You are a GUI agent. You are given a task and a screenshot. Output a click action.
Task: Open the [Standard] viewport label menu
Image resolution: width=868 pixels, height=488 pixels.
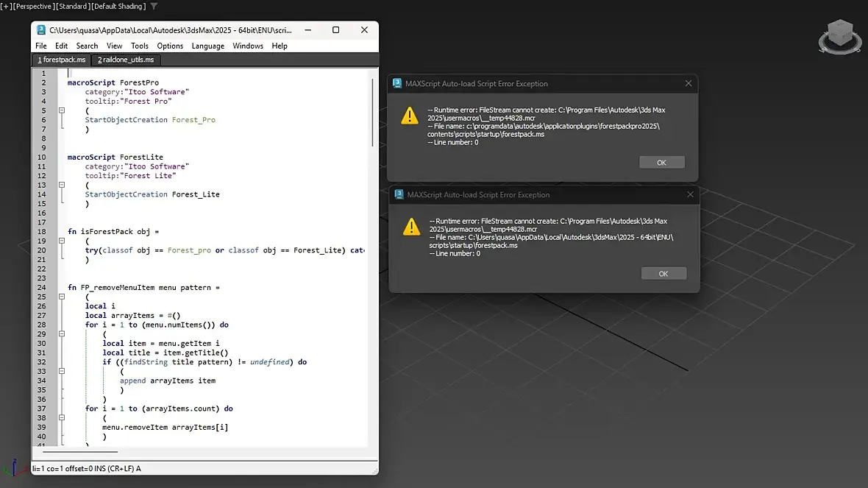click(x=72, y=6)
